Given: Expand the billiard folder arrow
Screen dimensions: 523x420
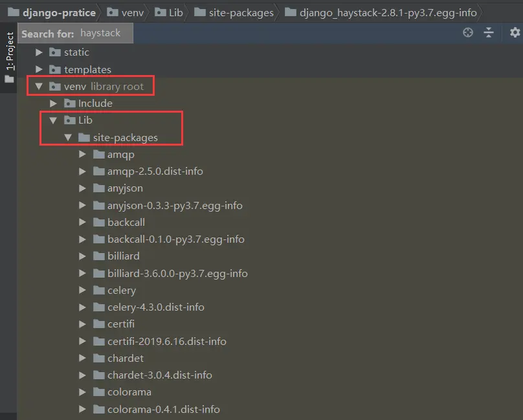Looking at the screenshot, I should [x=82, y=256].
